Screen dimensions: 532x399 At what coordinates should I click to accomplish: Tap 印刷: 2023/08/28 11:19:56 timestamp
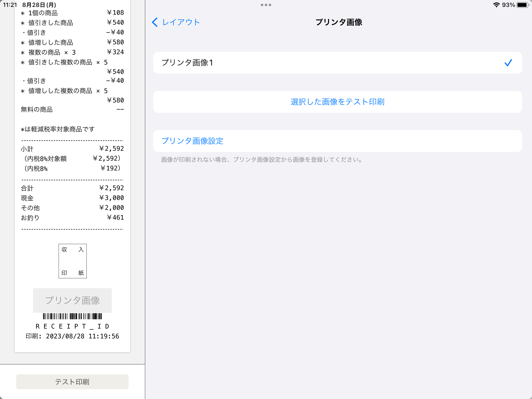pos(72,336)
